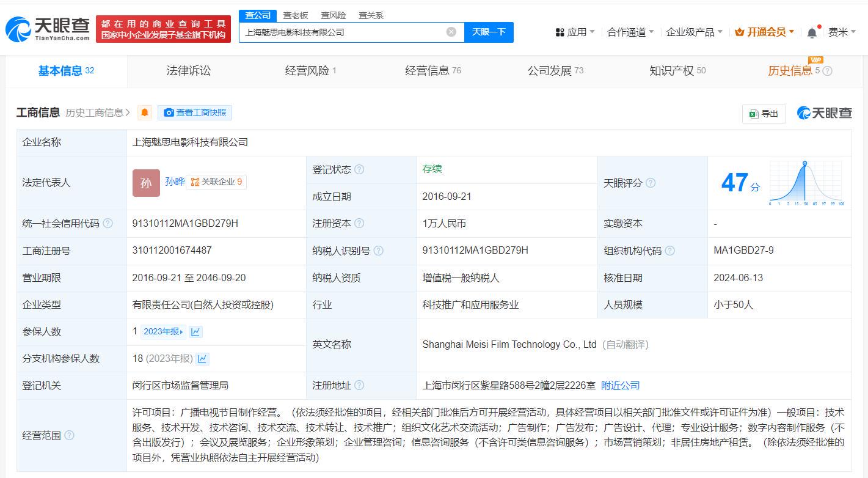Click registration number 310112001674487

[x=172, y=250]
